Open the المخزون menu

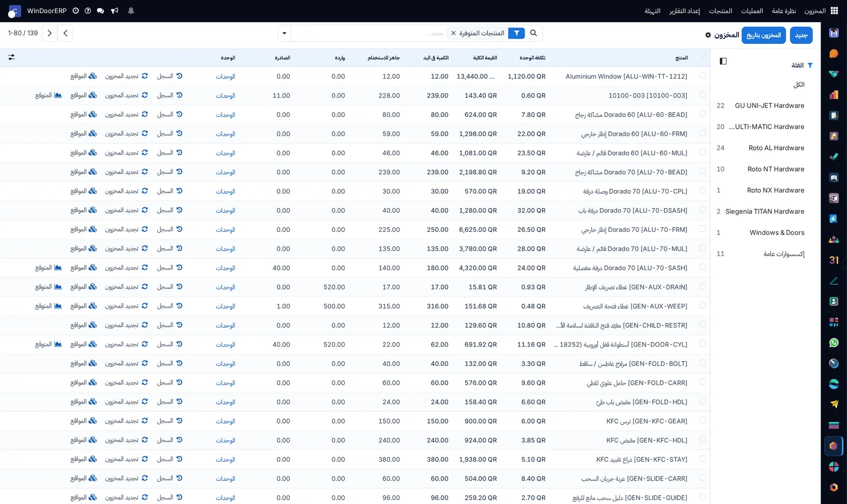[815, 11]
